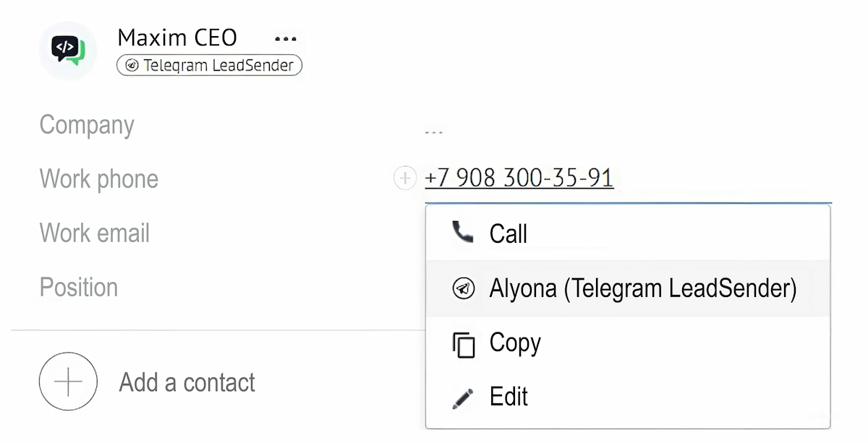Image resolution: width=868 pixels, height=443 pixels.
Task: Click the Add a contact label
Action: point(187,382)
